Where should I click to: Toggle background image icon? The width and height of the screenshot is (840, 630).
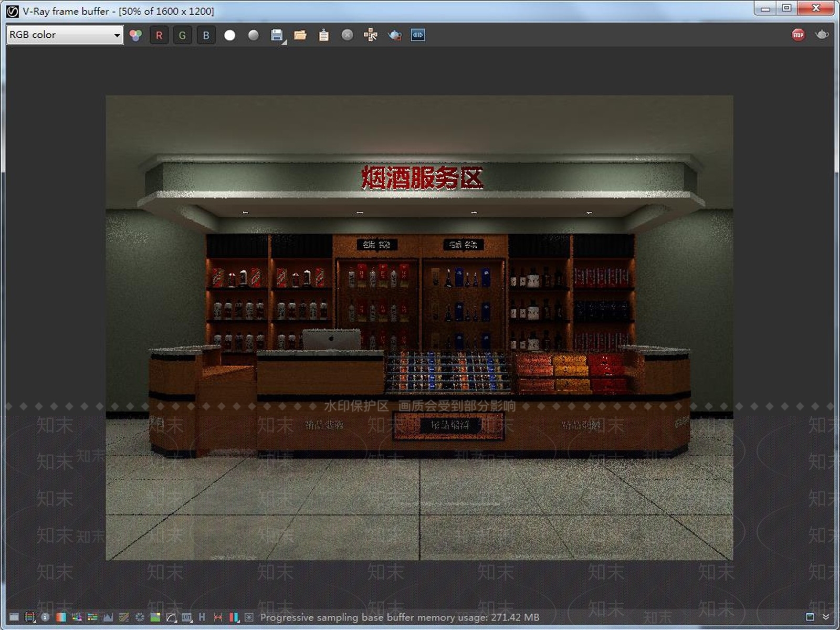155,617
